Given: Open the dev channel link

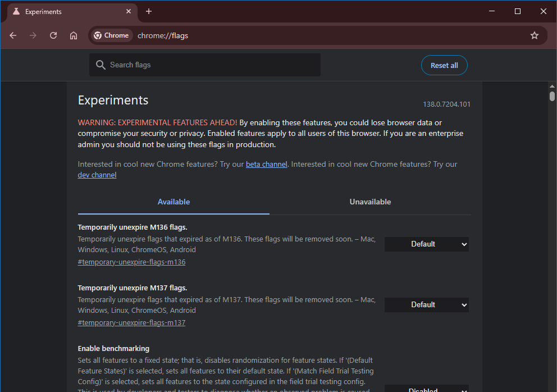Looking at the screenshot, I should 97,175.
